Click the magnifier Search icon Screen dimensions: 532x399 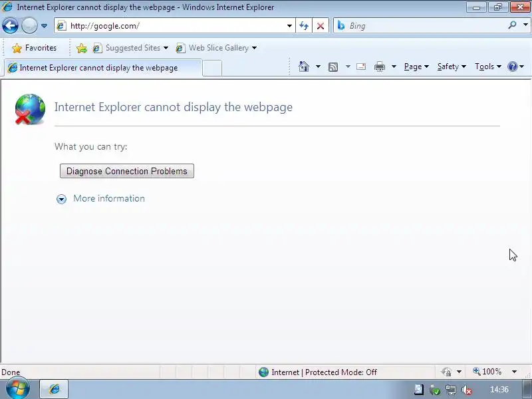tap(512, 25)
